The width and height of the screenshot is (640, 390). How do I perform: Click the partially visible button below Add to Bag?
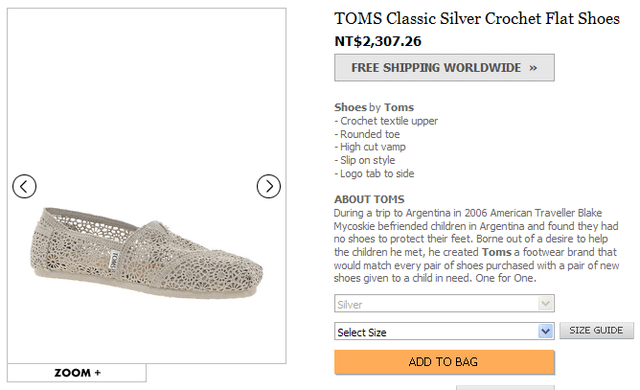point(505,388)
